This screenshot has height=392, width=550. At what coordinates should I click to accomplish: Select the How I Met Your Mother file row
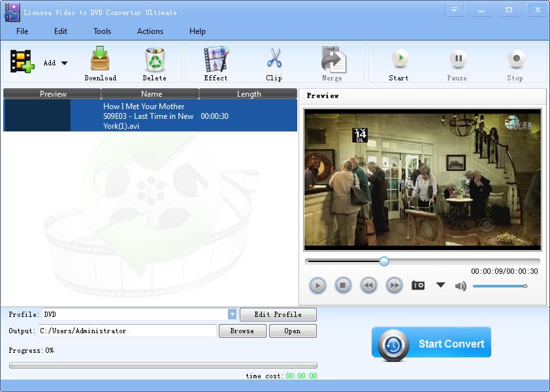tap(150, 116)
